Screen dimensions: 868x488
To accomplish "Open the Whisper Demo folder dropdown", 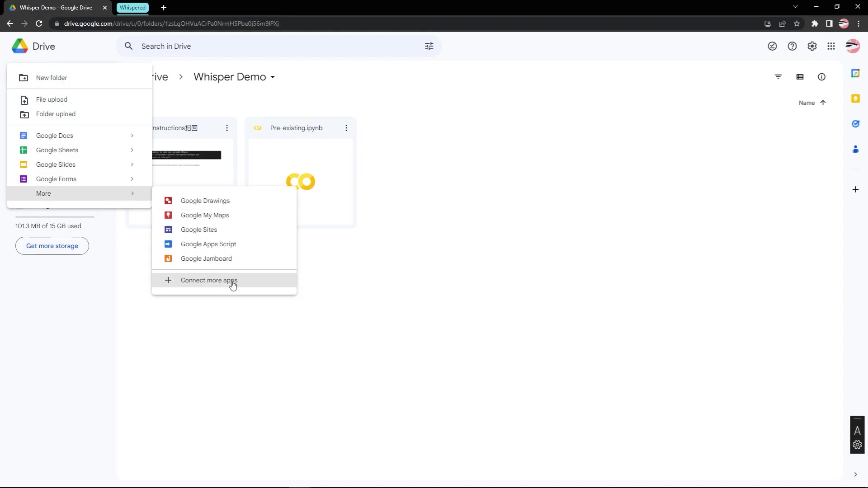I will tap(273, 77).
